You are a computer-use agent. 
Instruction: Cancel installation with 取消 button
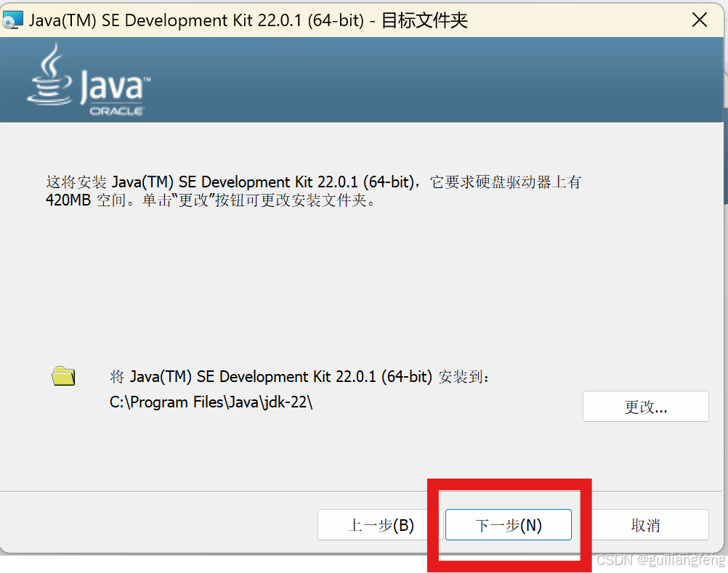pyautogui.click(x=645, y=525)
